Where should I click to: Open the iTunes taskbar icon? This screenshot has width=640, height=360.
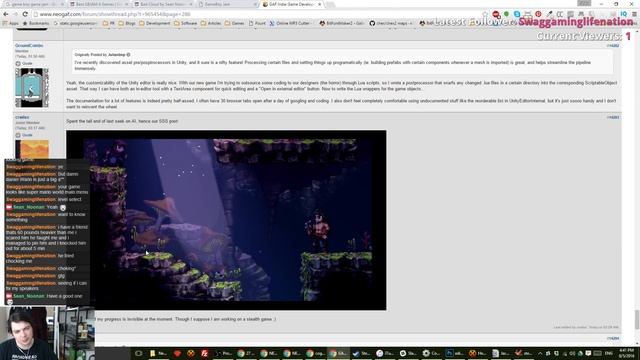pyautogui.click(x=384, y=353)
